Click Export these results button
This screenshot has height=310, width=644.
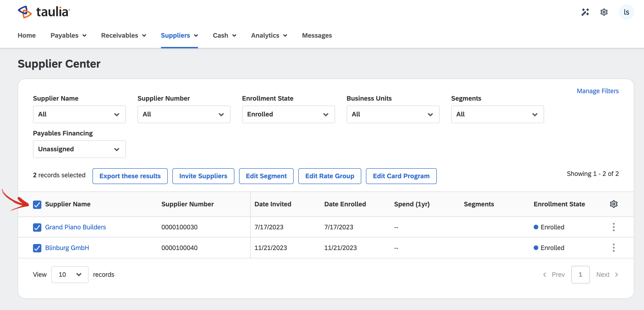pos(130,176)
